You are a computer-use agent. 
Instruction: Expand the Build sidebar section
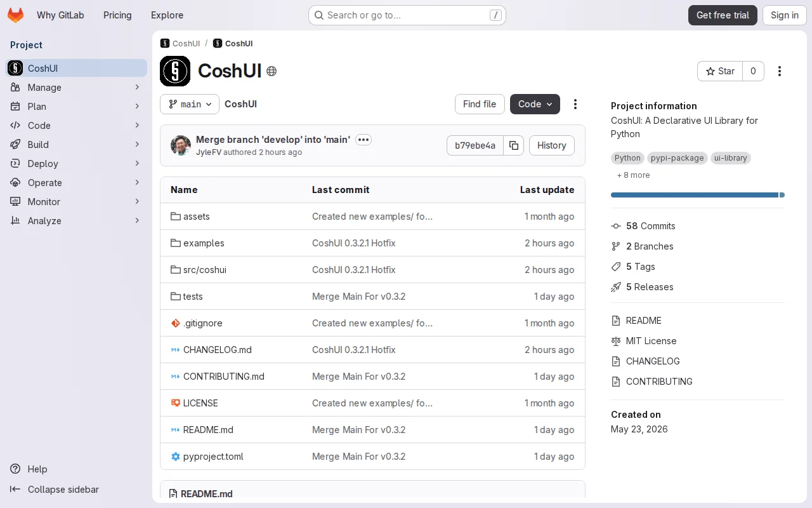coord(76,145)
